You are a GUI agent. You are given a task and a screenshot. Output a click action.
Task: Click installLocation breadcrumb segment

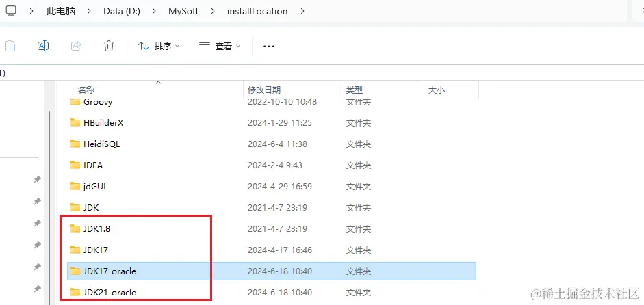pos(257,11)
